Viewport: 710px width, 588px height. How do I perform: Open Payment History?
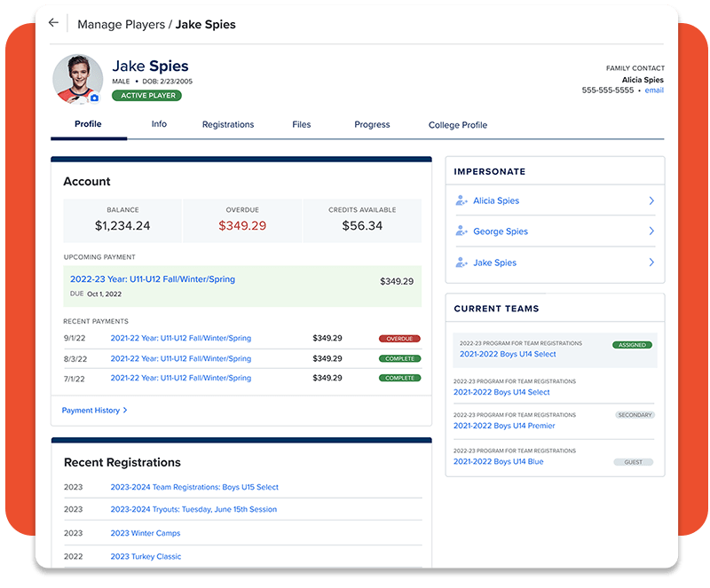(x=92, y=411)
